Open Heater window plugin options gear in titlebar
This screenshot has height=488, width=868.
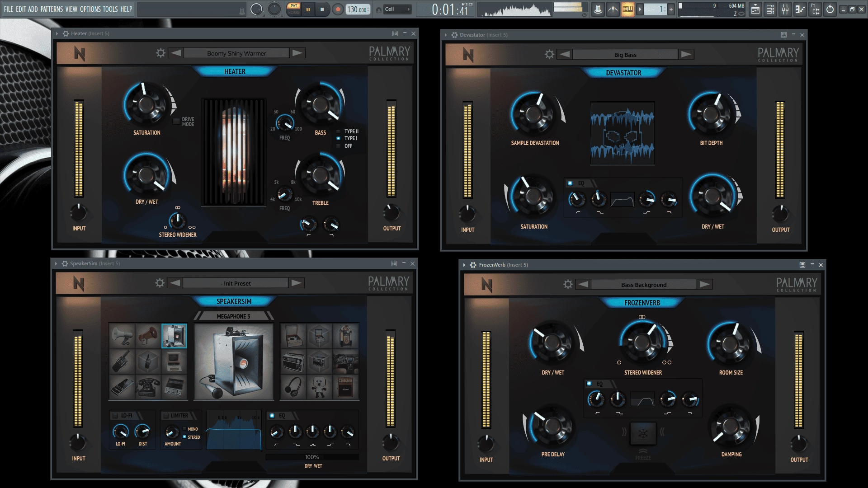(x=66, y=33)
